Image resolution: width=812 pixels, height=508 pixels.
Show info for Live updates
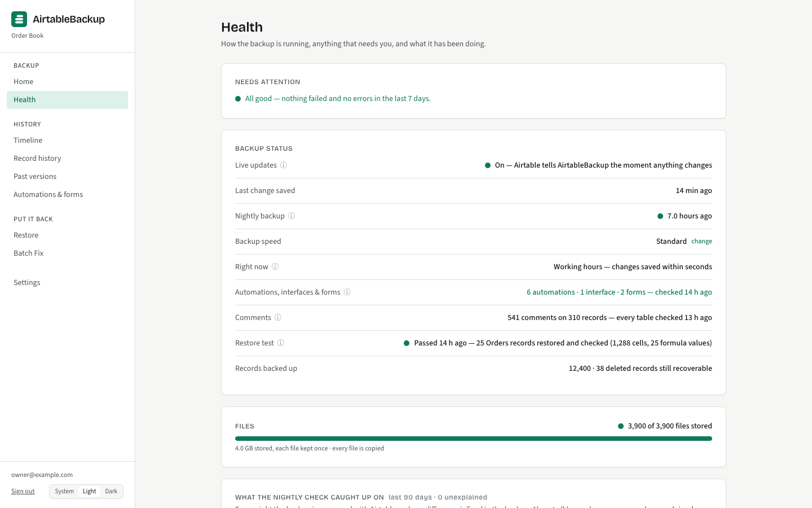tap(284, 165)
